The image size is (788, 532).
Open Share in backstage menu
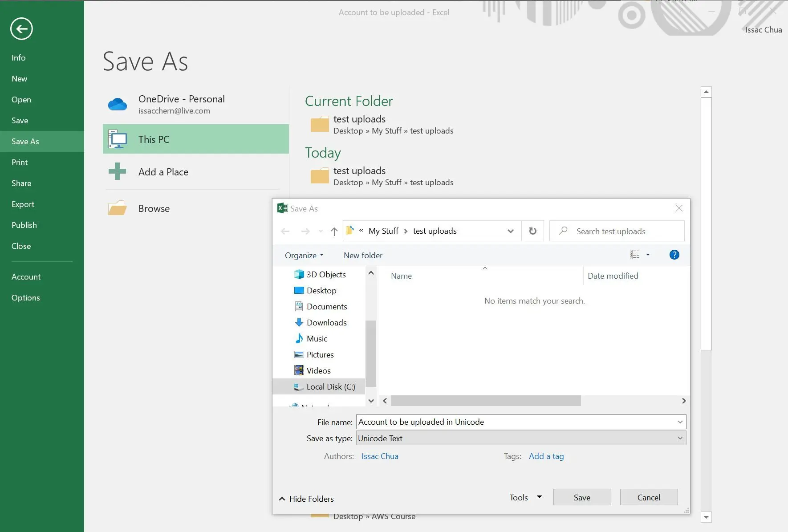point(21,183)
